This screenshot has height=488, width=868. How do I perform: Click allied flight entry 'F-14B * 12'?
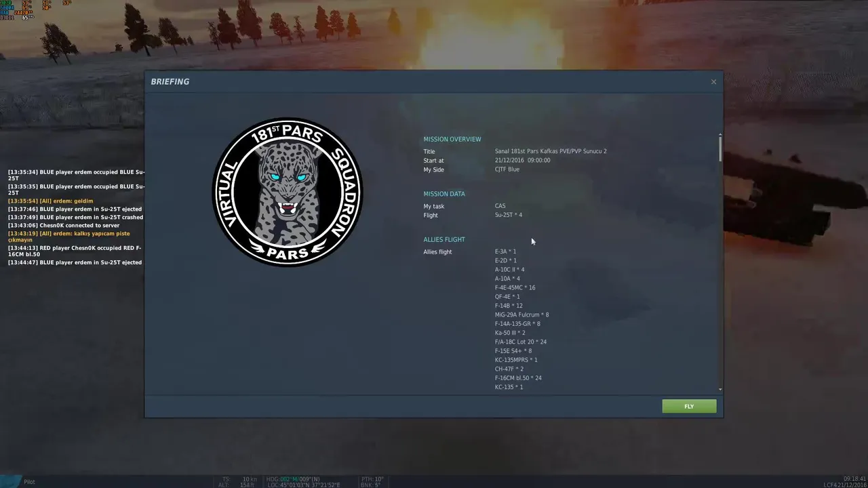(x=509, y=306)
